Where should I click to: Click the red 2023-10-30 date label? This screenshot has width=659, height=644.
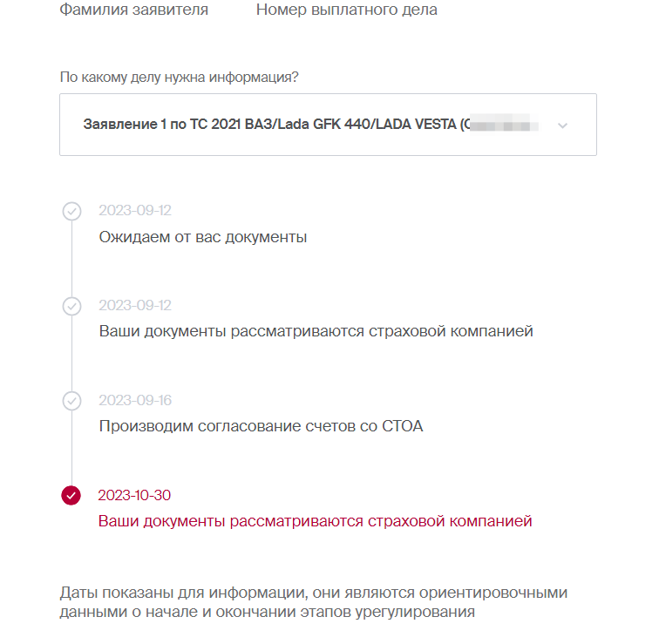click(134, 495)
